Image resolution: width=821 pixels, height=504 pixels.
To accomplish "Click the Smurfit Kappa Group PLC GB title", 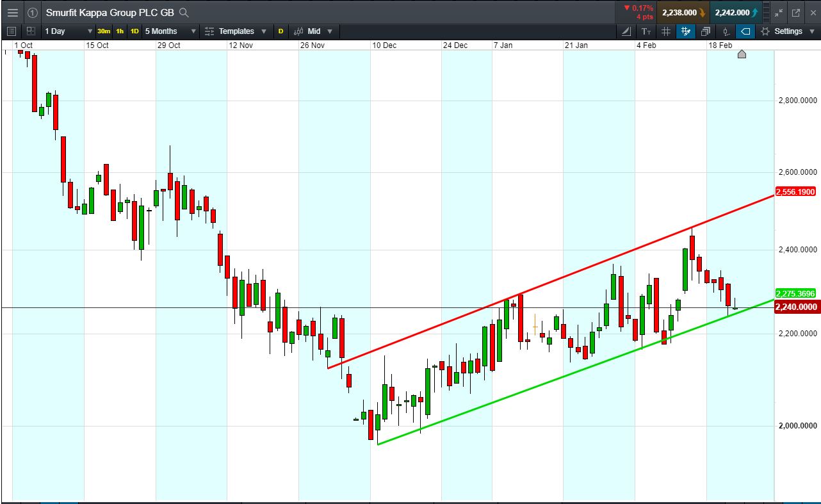I will click(x=110, y=12).
